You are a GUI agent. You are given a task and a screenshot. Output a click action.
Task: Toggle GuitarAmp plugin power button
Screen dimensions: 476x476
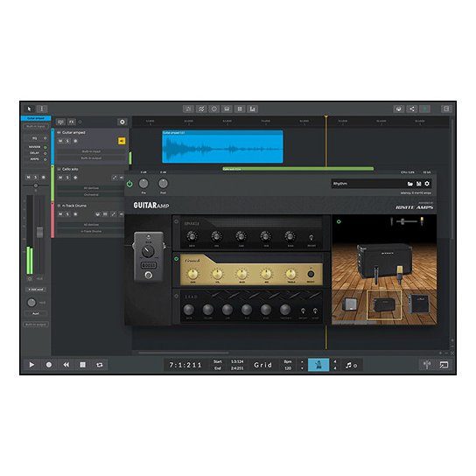129,184
